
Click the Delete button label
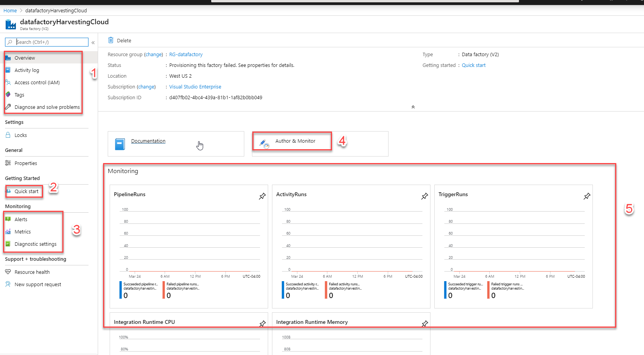pyautogui.click(x=124, y=40)
